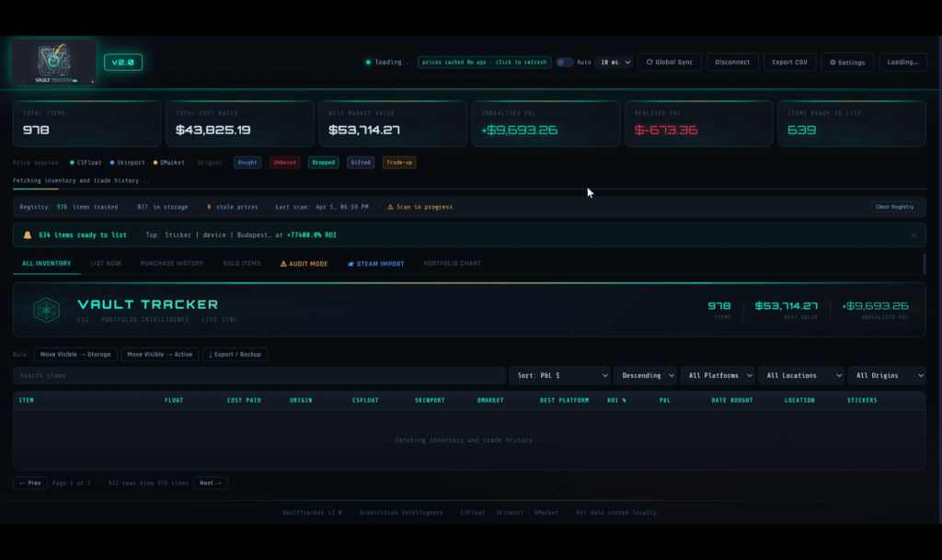Sort by the DATE BOUGHT column header

[x=731, y=400]
